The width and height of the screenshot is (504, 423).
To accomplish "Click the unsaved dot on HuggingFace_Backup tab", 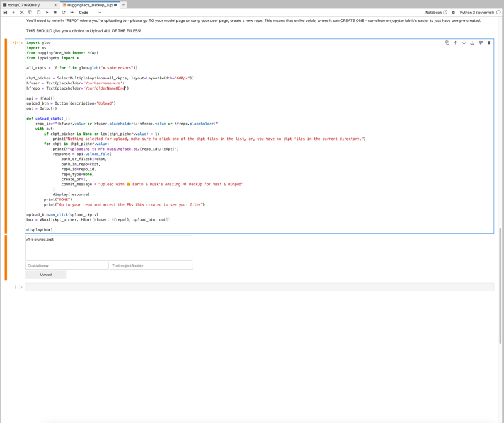I will tap(115, 5).
